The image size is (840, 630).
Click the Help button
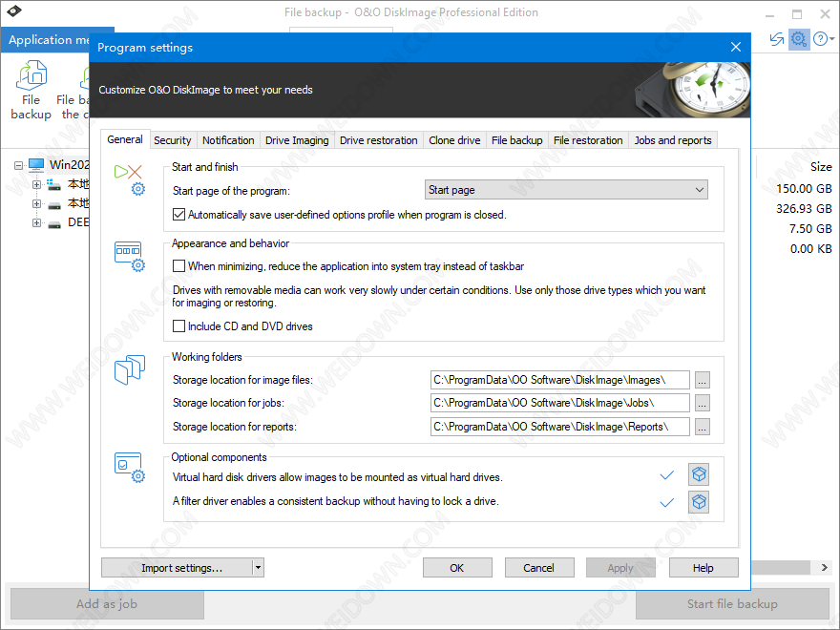pos(703,568)
